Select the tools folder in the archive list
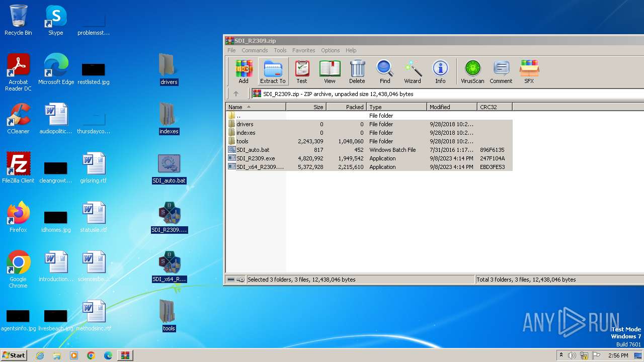Screen dimensions: 644x362 (x=369, y=141)
